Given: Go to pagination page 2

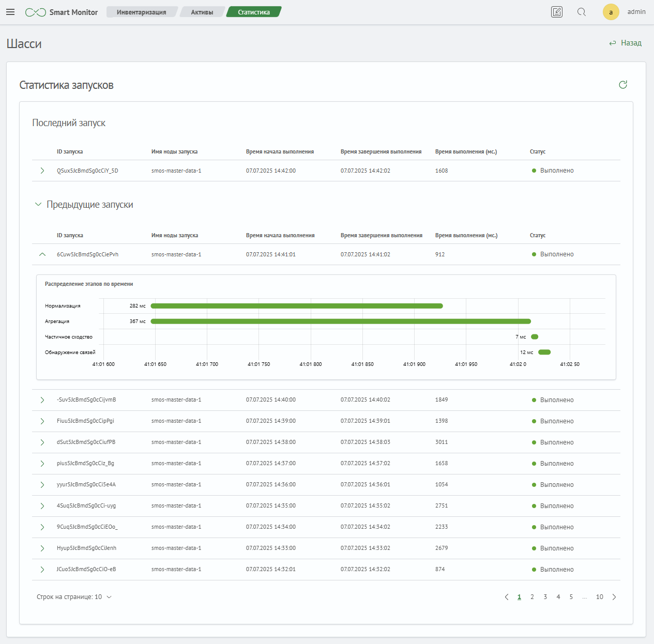Looking at the screenshot, I should click(532, 597).
